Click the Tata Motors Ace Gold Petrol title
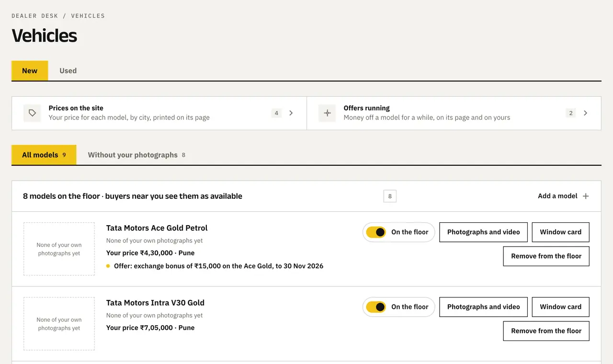This screenshot has height=364, width=613. [157, 228]
